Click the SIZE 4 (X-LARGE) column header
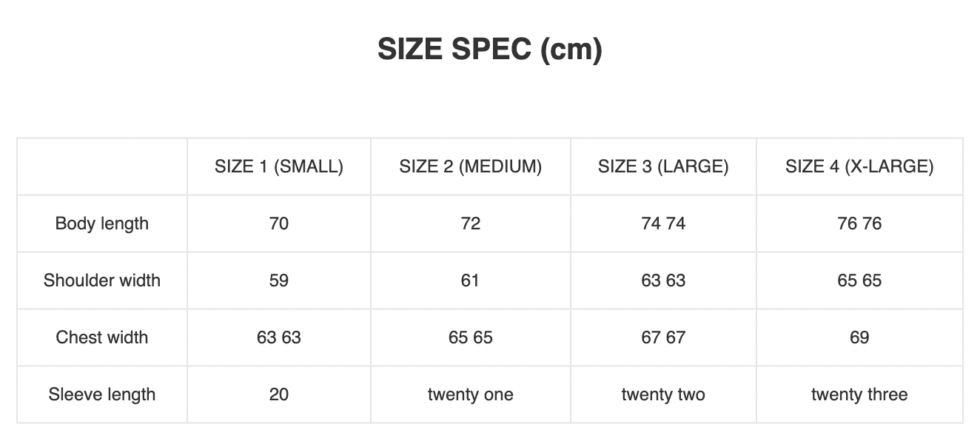The image size is (980, 441). click(x=859, y=166)
